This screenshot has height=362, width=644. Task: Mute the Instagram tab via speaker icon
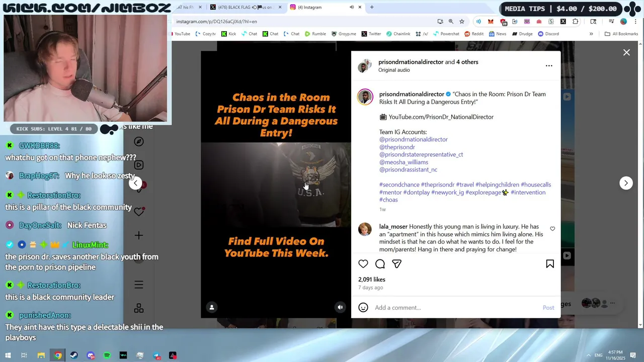[352, 7]
